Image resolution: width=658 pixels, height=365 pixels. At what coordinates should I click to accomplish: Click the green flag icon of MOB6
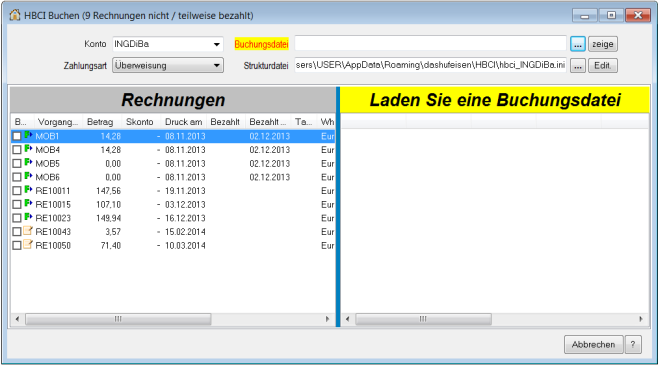click(28, 176)
